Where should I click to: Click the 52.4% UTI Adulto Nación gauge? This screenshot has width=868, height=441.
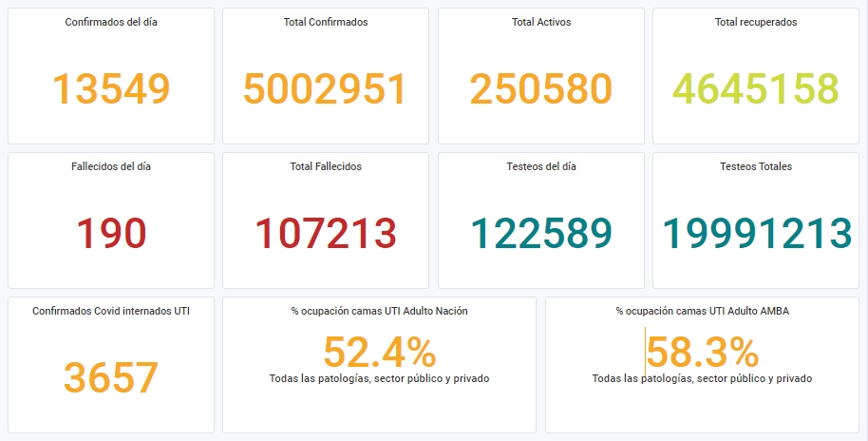(x=379, y=353)
